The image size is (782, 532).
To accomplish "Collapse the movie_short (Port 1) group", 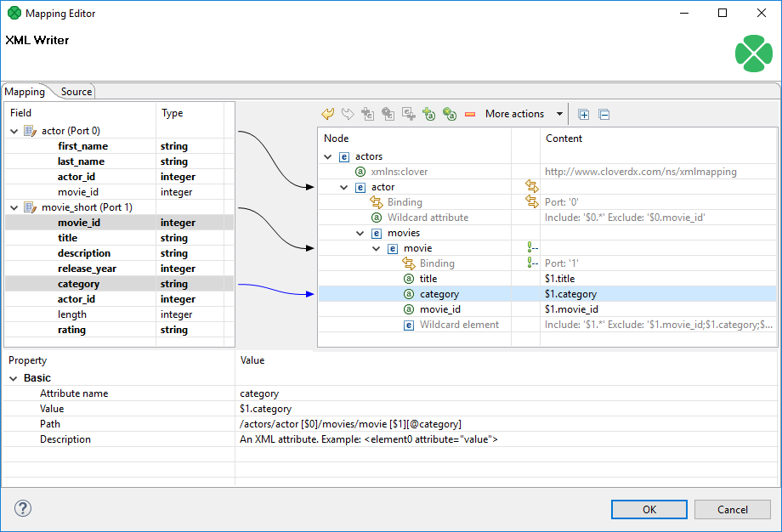I will point(14,207).
